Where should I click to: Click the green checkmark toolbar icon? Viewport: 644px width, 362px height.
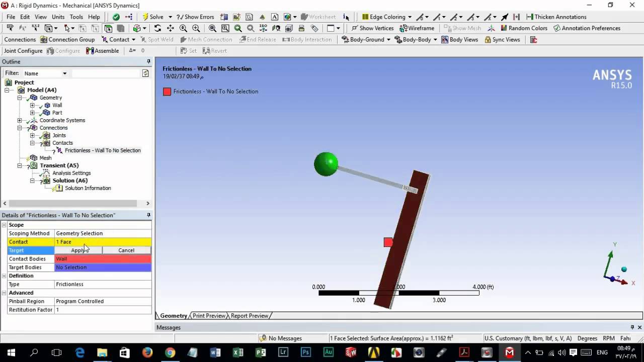tap(116, 17)
